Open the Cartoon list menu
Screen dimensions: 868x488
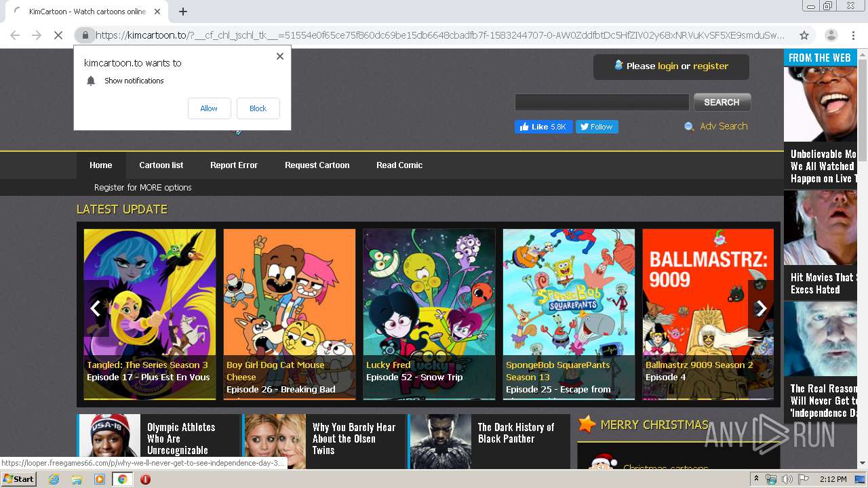point(161,165)
